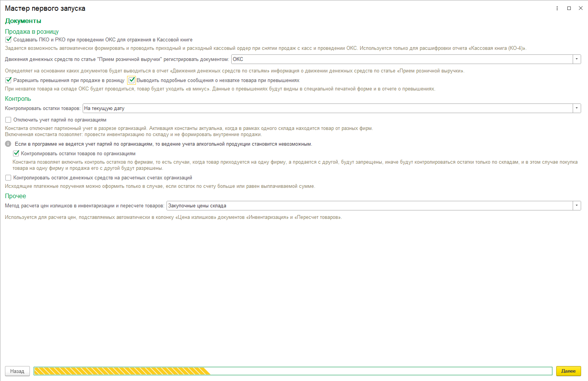Click the striped wizard progress bar
Image resolution: width=588 pixels, height=381 pixels.
tap(292, 371)
